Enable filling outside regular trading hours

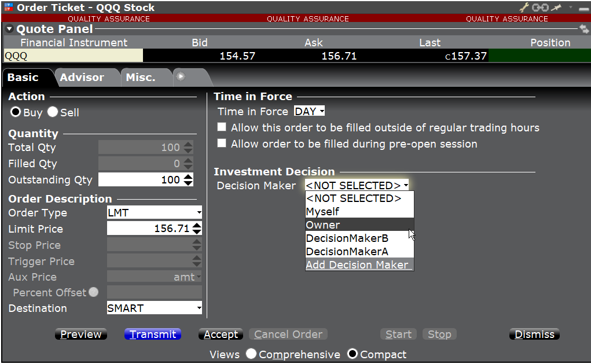click(222, 128)
